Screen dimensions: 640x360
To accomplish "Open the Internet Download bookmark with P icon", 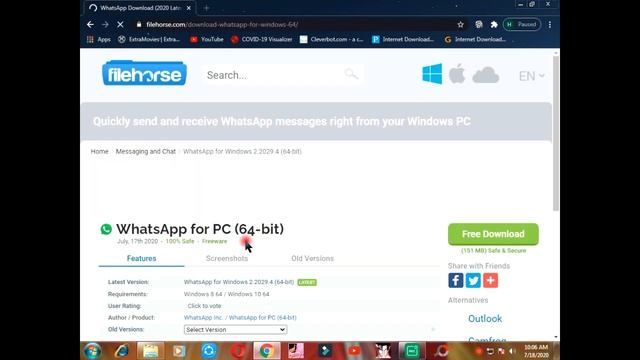I will [x=403, y=39].
